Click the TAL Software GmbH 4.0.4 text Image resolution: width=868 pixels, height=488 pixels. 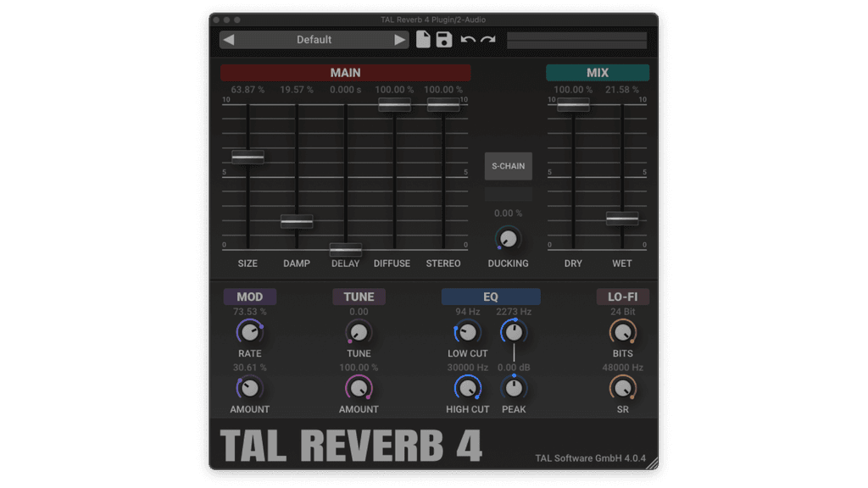(590, 458)
